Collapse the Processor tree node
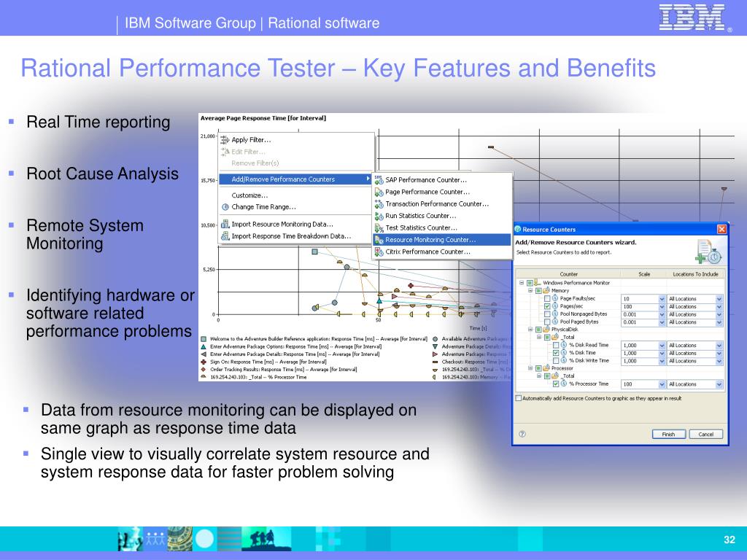 [530, 368]
